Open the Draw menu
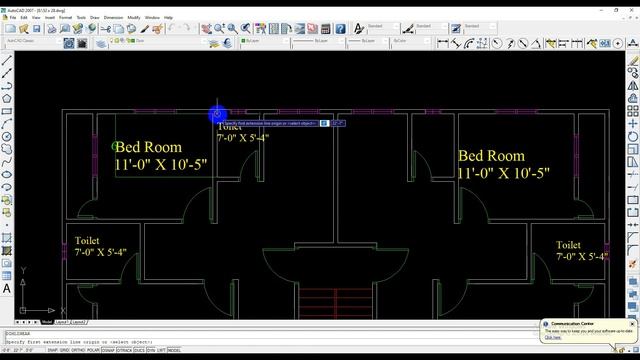The image size is (640, 360). pyautogui.click(x=95, y=18)
